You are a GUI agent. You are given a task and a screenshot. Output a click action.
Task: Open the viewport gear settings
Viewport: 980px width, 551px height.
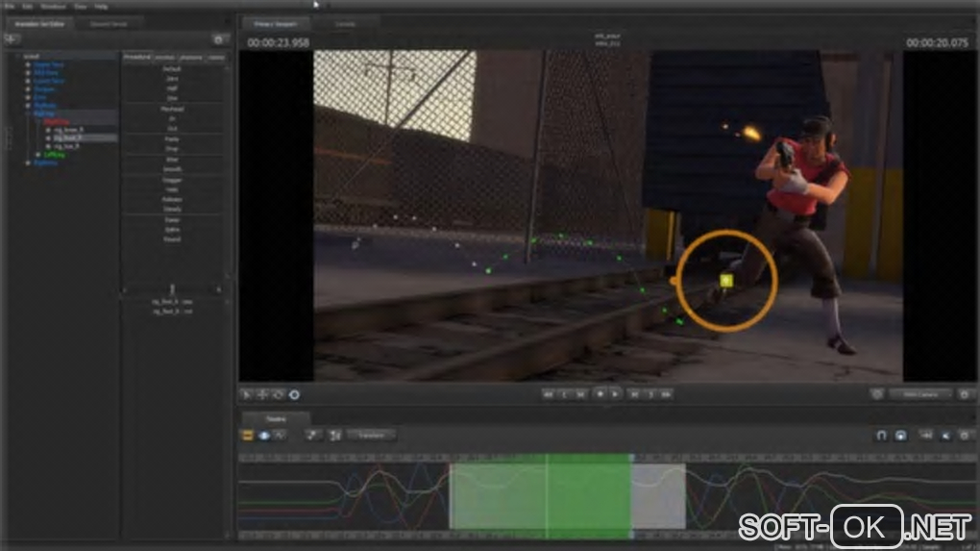(x=965, y=394)
